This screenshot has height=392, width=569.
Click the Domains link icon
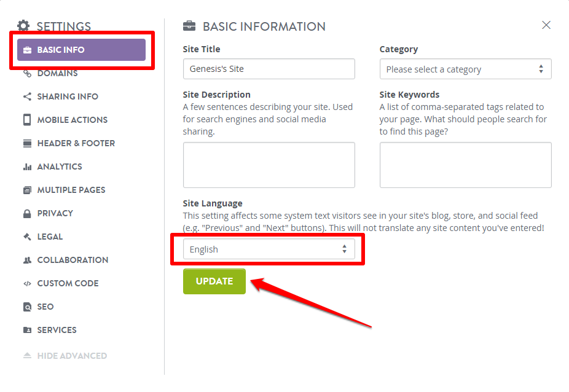click(x=27, y=73)
